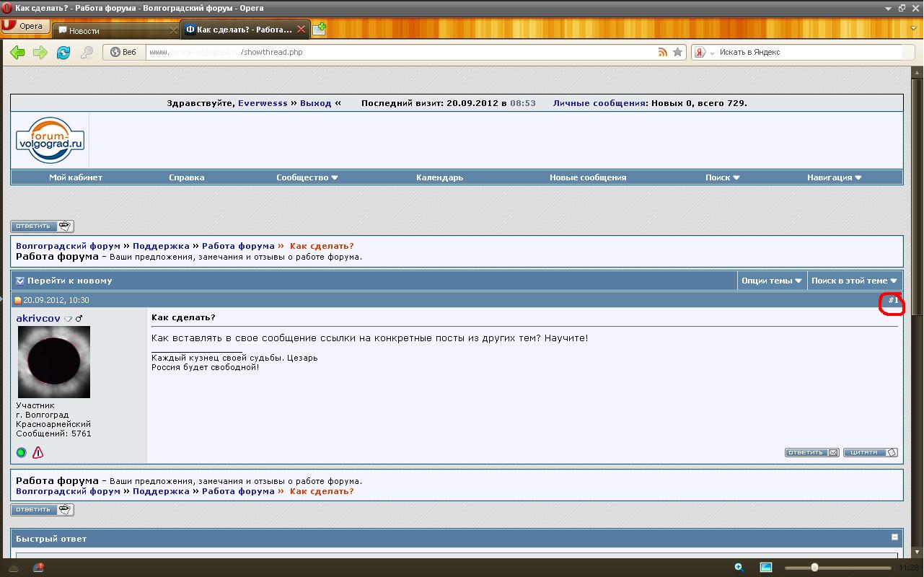This screenshot has width=924, height=577.
Task: Click the Forward navigation arrow
Action: tap(40, 52)
